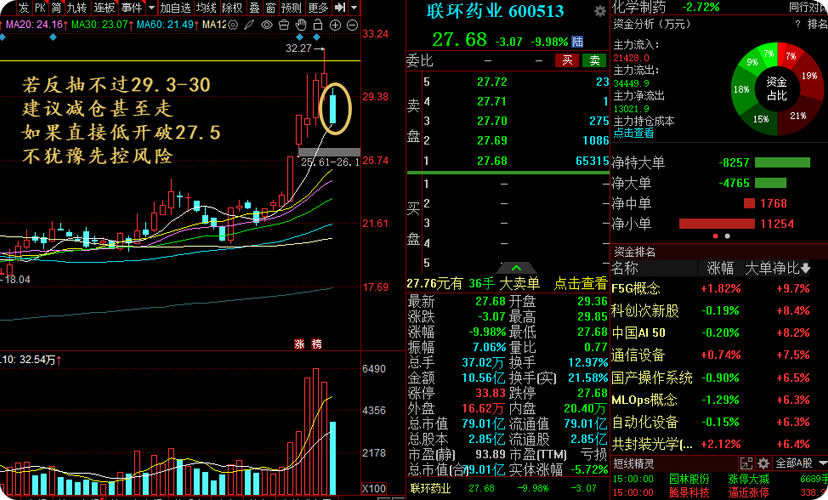Click the 窗 window toolbar button

coord(270,7)
